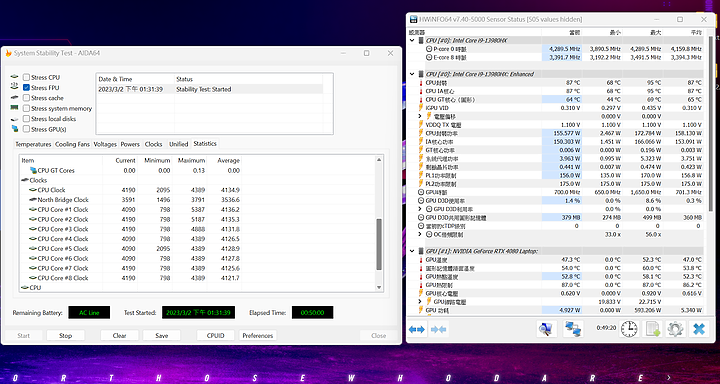Open the networked computers icon in HWiNFO
The image size is (720, 384).
click(x=573, y=328)
